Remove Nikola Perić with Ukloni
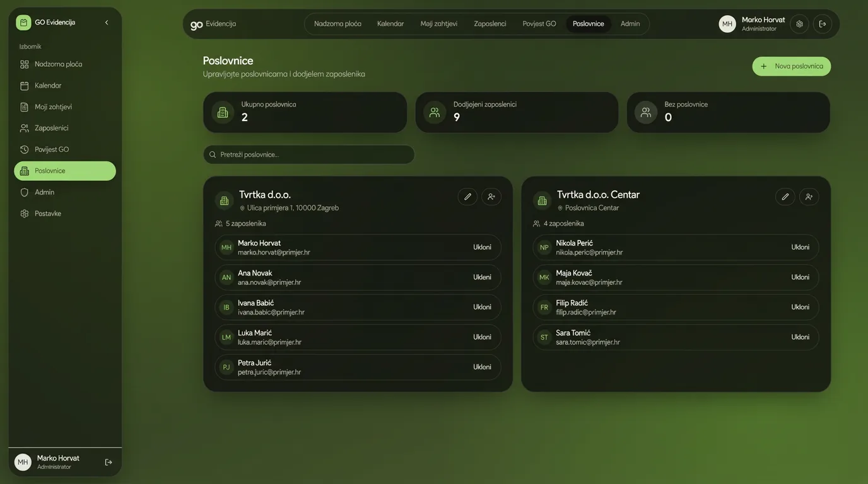 point(800,247)
